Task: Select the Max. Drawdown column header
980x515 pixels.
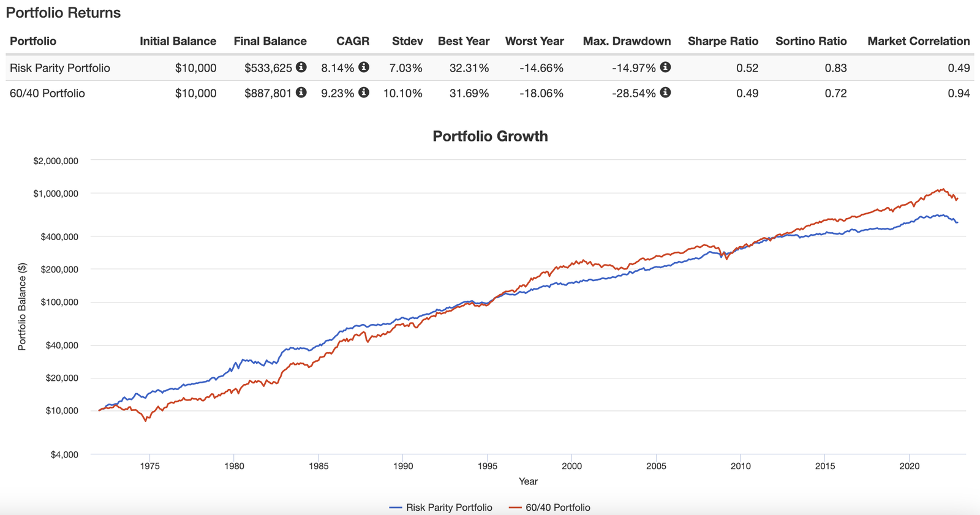Action: pyautogui.click(x=627, y=41)
